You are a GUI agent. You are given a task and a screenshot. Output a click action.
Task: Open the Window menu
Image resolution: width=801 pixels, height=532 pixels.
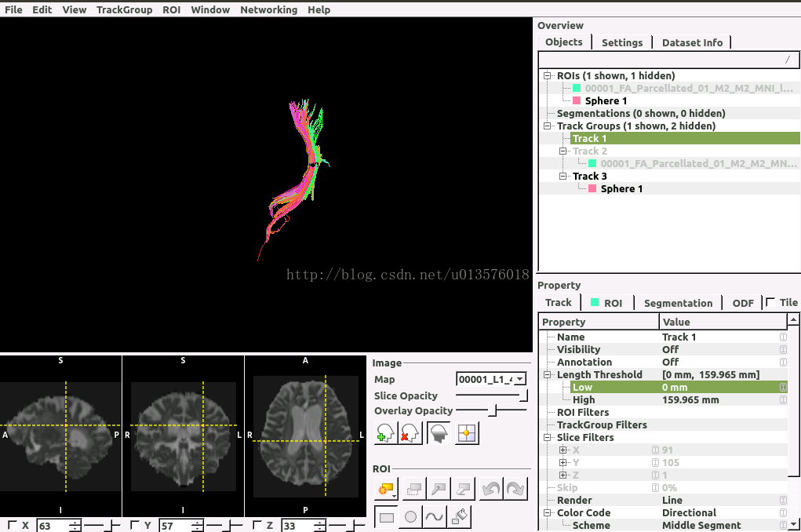coord(210,9)
